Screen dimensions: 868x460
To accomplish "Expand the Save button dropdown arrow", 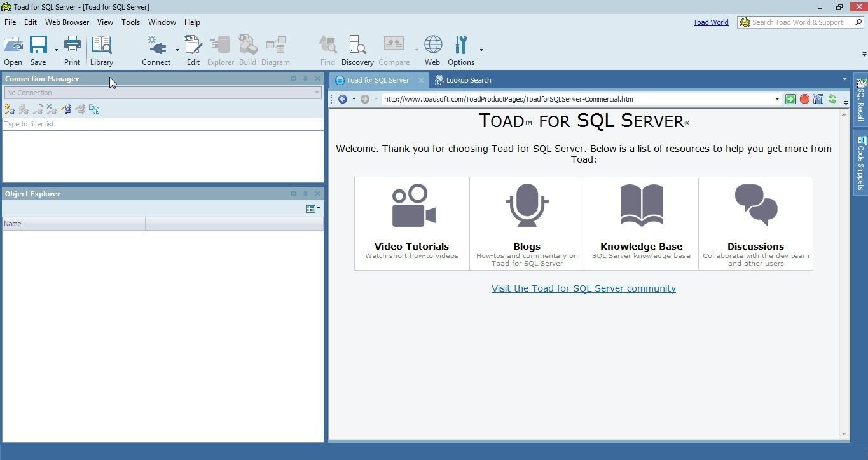I will point(56,50).
